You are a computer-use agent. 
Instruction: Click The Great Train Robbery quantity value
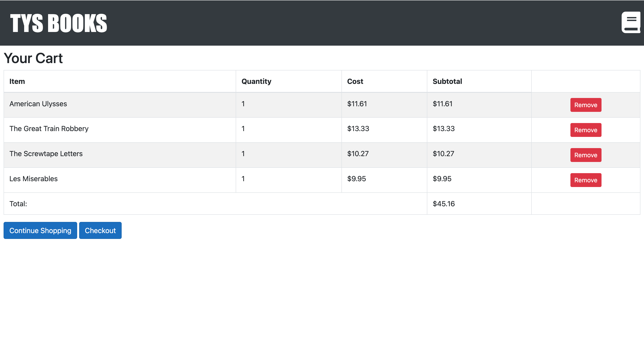click(243, 129)
